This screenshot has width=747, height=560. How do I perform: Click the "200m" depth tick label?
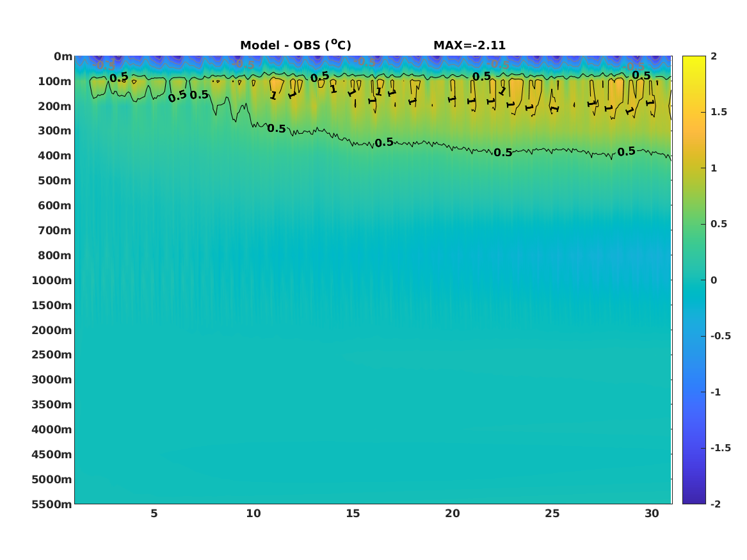tap(54, 106)
